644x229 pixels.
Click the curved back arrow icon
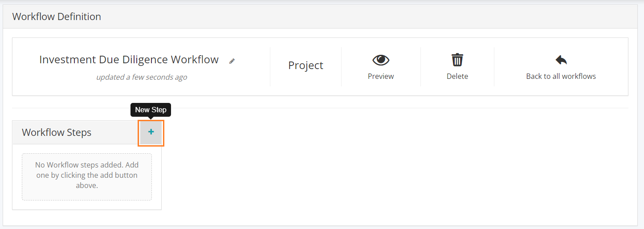(x=561, y=60)
